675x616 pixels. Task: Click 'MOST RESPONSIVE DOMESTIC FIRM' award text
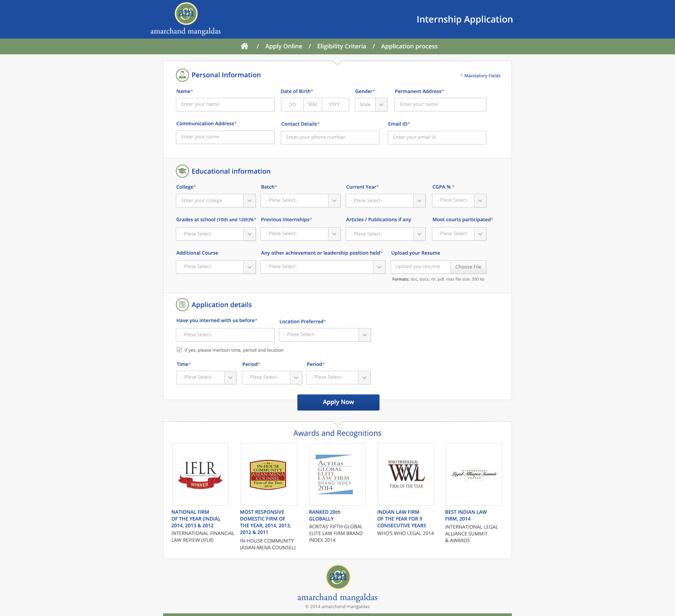[265, 522]
